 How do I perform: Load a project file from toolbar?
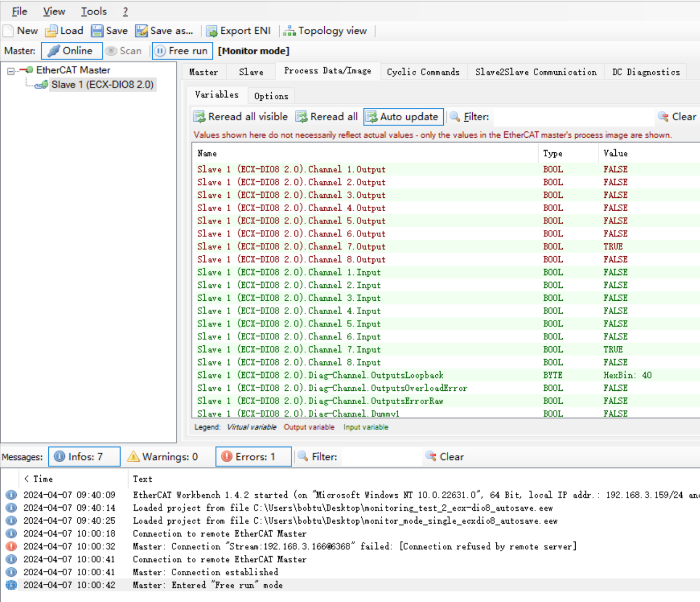(64, 31)
